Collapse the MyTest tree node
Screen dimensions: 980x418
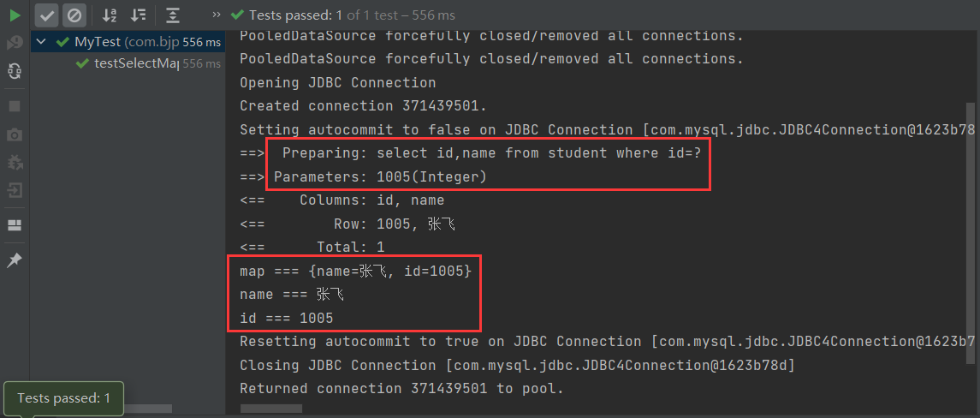pyautogui.click(x=41, y=41)
